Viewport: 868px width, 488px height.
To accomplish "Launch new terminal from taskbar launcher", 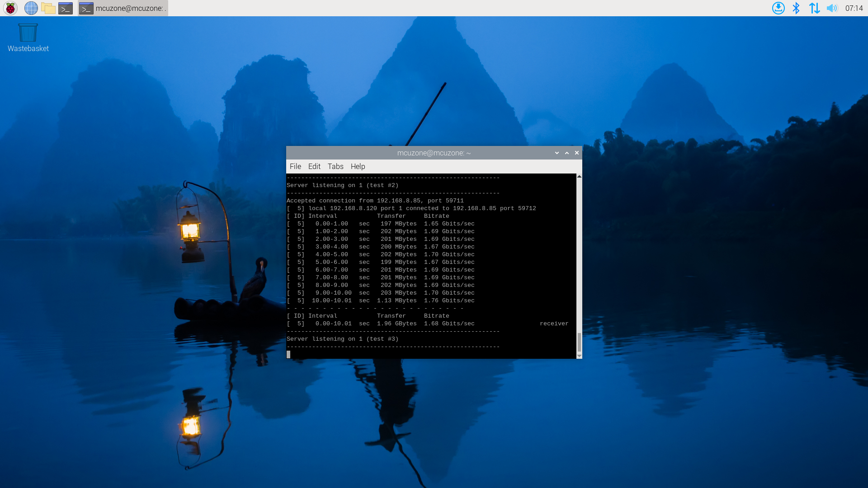I will pyautogui.click(x=66, y=8).
